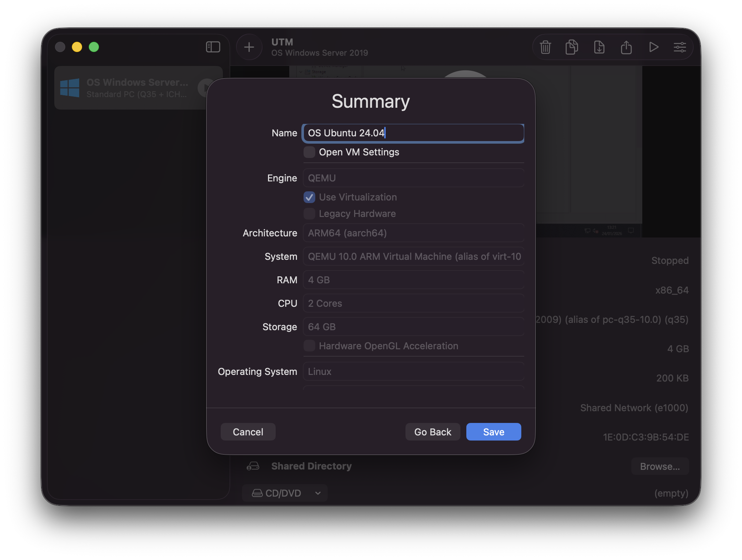Start the VM with the toolbar play icon

click(x=654, y=47)
